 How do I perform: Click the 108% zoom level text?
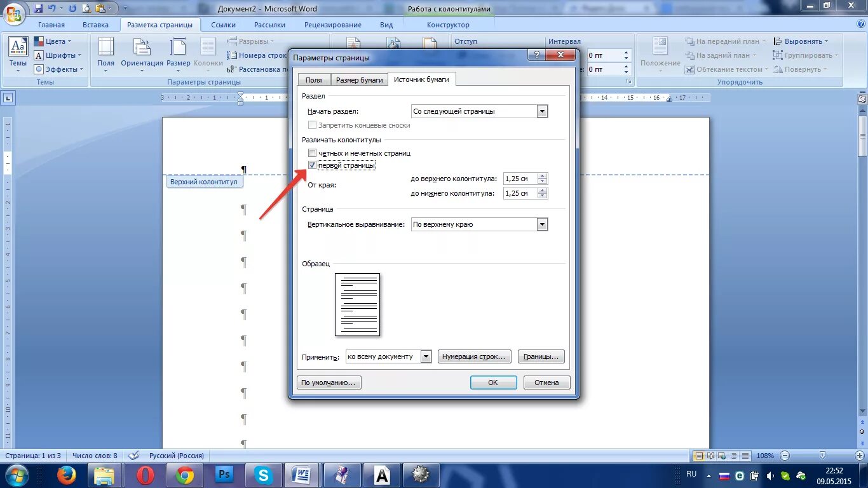[765, 456]
